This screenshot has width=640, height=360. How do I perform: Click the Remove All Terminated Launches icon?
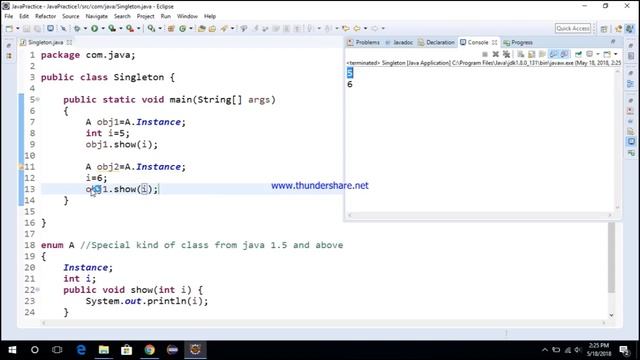point(507,54)
